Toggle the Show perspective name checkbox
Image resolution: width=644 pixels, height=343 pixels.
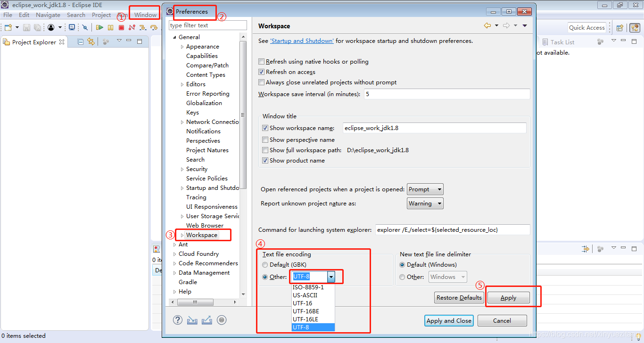(x=265, y=140)
